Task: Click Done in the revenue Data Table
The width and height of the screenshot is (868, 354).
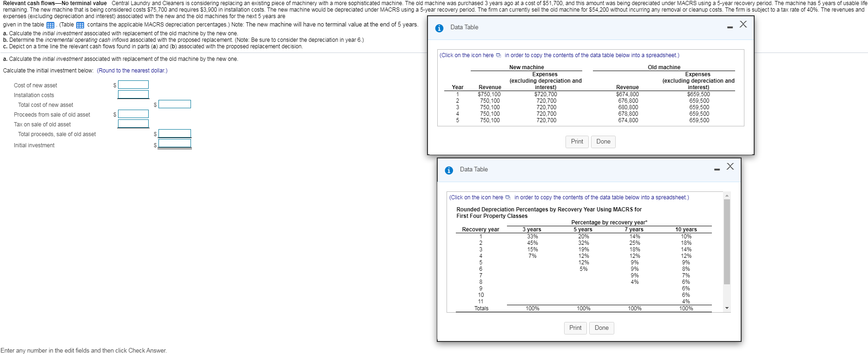Action: point(603,142)
